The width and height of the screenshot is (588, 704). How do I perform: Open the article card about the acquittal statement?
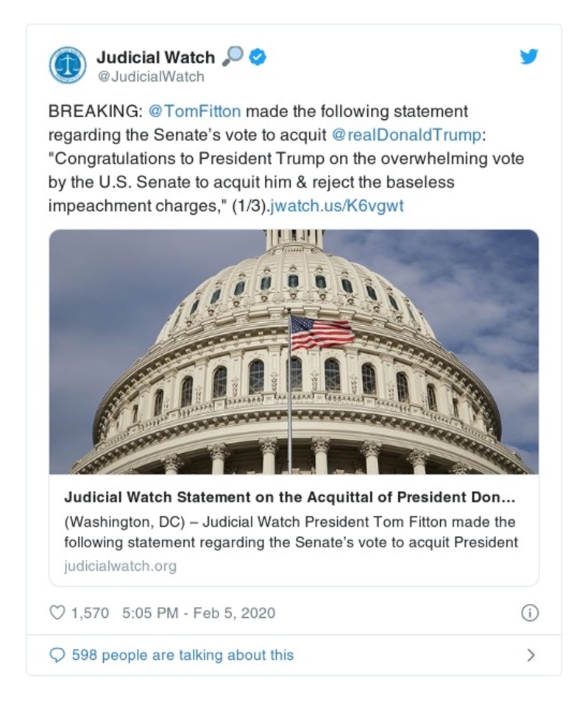(293, 497)
